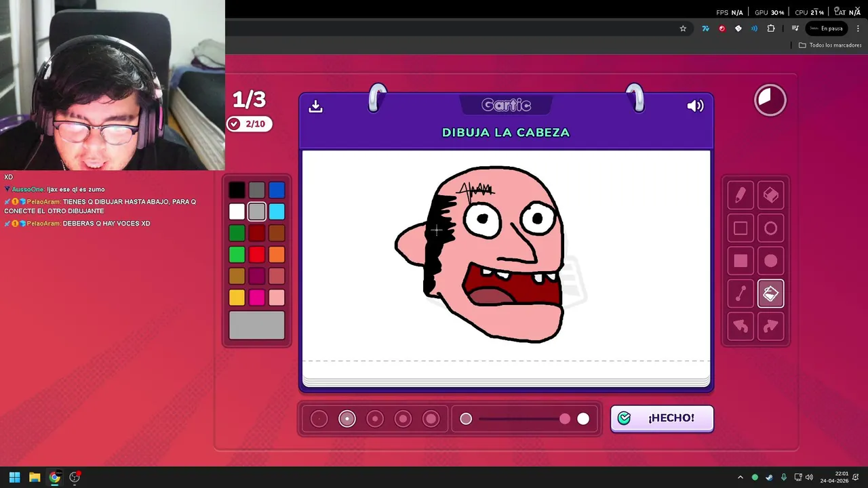This screenshot has width=868, height=488.
Task: Open File Explorer from the taskbar
Action: [x=35, y=477]
